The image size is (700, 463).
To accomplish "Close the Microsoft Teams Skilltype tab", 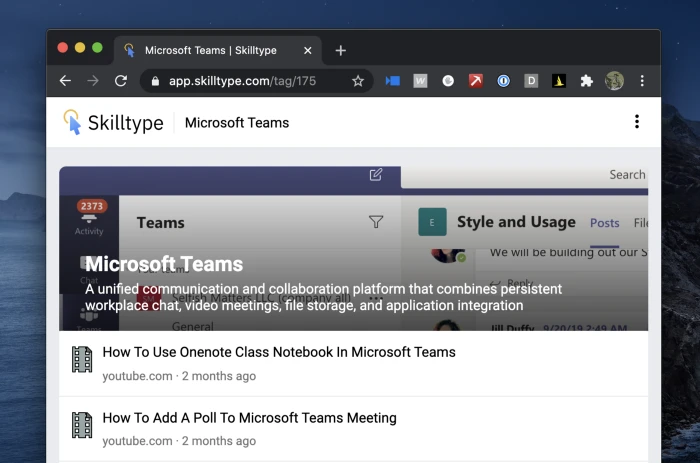I will click(308, 50).
